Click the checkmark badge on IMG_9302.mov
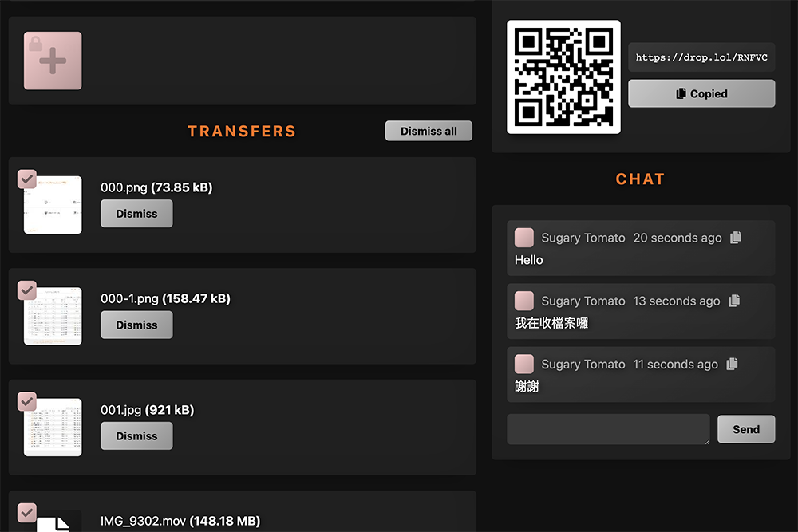 [x=27, y=513]
